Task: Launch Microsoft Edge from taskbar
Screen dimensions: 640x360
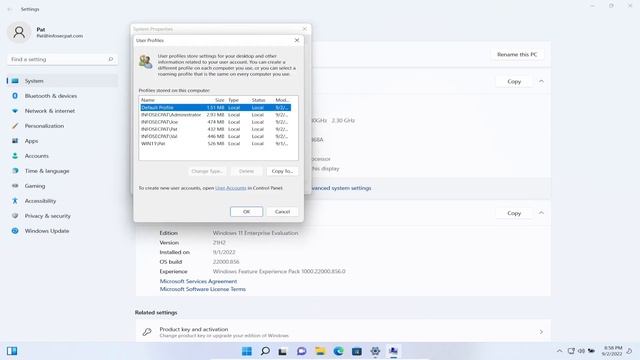Action: (x=338, y=351)
